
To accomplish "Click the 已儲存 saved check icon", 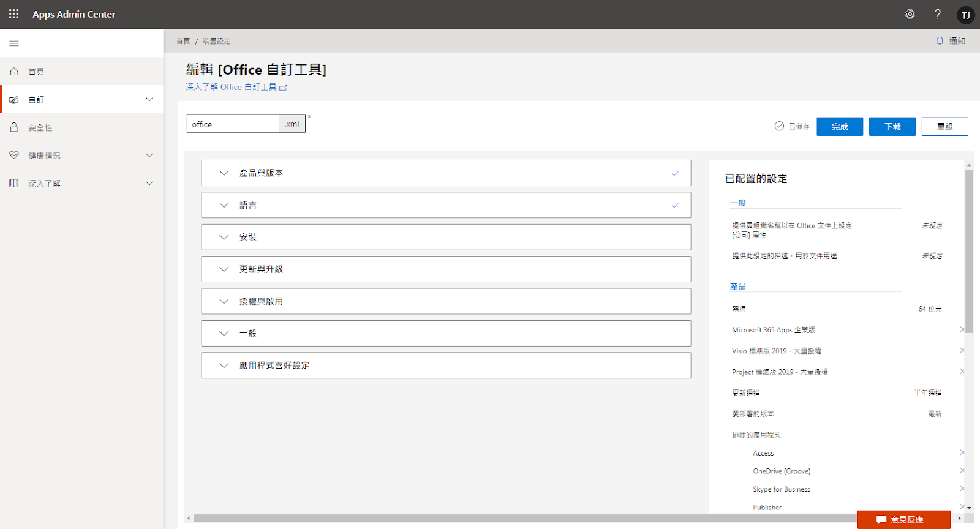I will 779,126.
